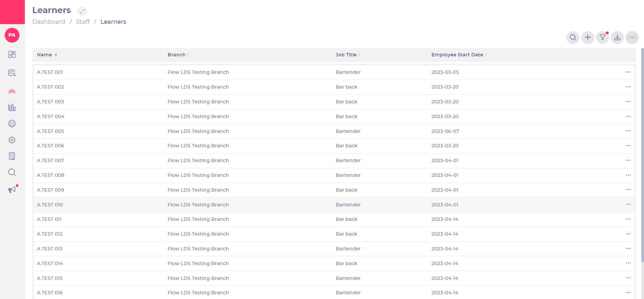Screen dimensions: 644x299
Task: Click the Learners page title
Action: tap(51, 10)
